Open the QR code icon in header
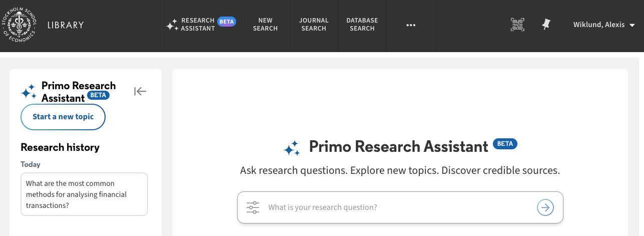 click(x=517, y=25)
